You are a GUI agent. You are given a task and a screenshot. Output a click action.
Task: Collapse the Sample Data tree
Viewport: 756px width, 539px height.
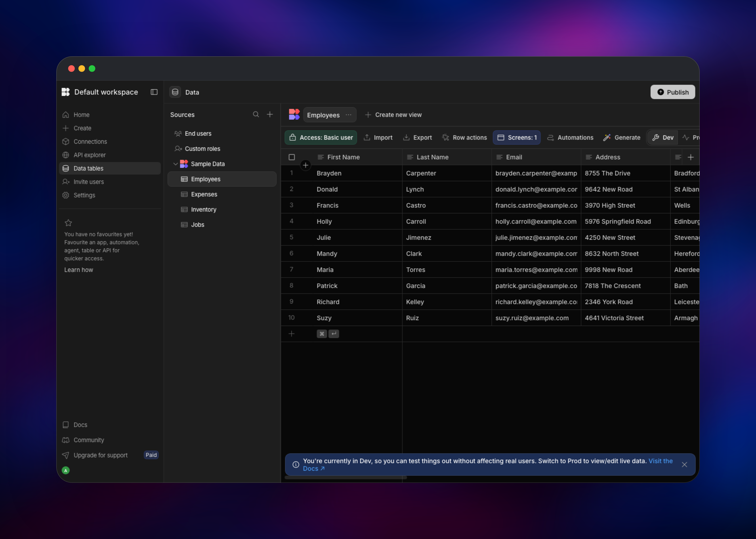click(x=175, y=164)
